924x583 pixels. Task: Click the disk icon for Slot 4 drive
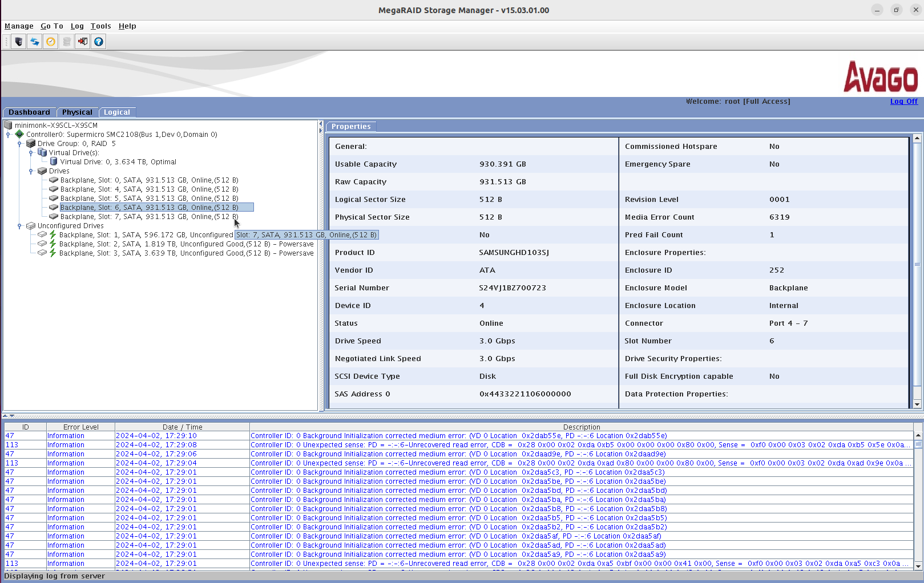[54, 189]
